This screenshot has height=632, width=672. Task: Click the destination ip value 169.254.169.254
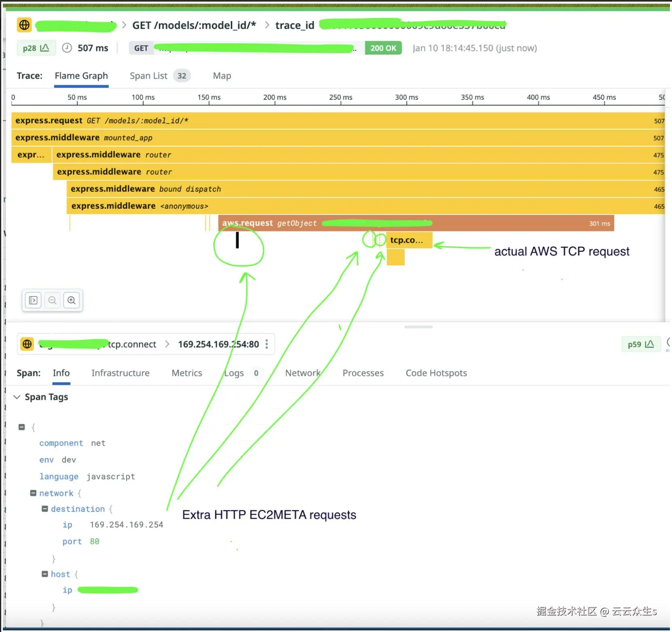[127, 524]
